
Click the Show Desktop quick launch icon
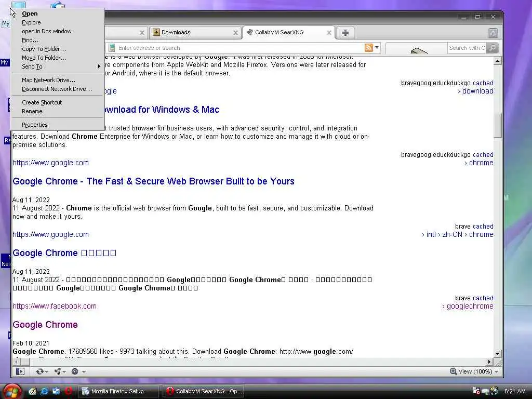tap(32, 391)
